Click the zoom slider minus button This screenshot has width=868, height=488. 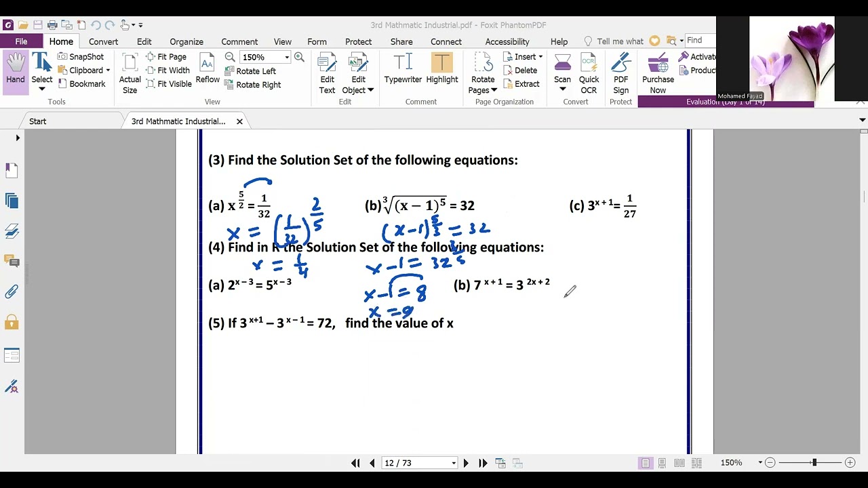[770, 463]
